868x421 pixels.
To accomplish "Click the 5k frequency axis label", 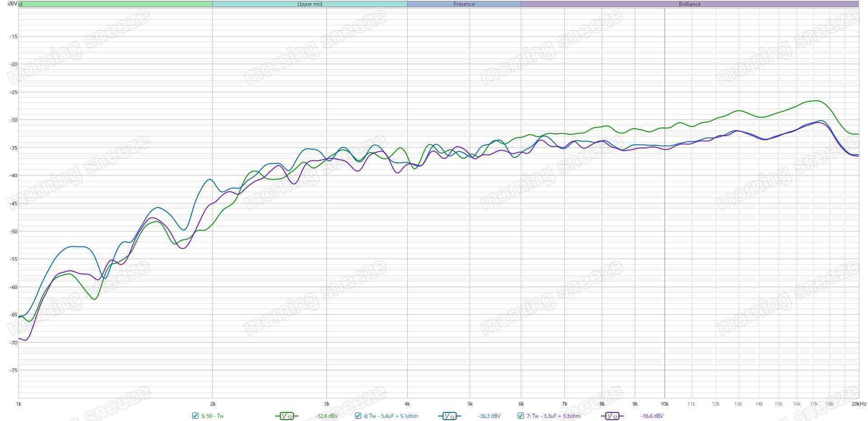I will 470,404.
